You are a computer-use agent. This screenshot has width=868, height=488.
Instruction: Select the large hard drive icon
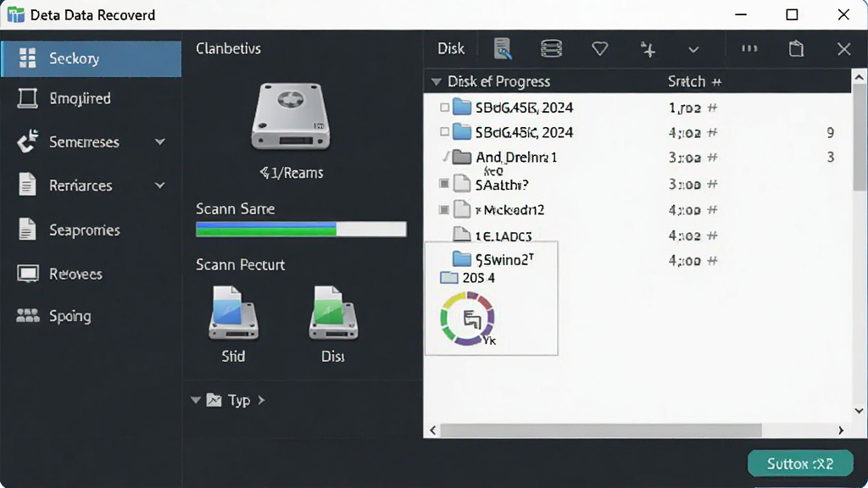(291, 115)
